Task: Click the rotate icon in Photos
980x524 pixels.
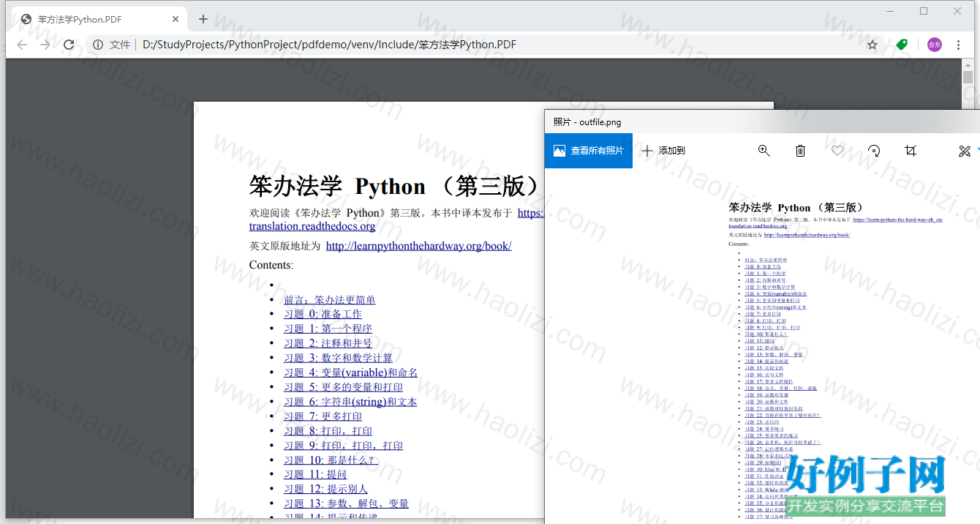Action: click(x=874, y=151)
